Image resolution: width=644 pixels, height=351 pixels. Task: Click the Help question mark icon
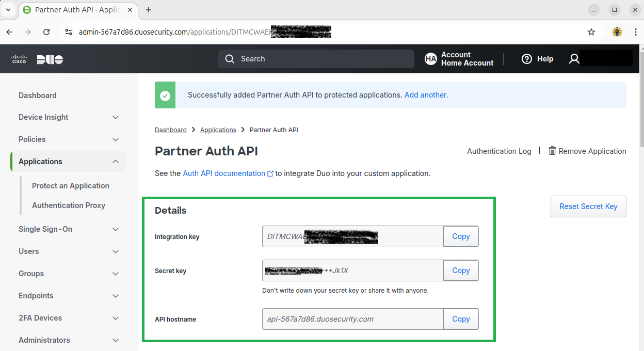click(526, 59)
